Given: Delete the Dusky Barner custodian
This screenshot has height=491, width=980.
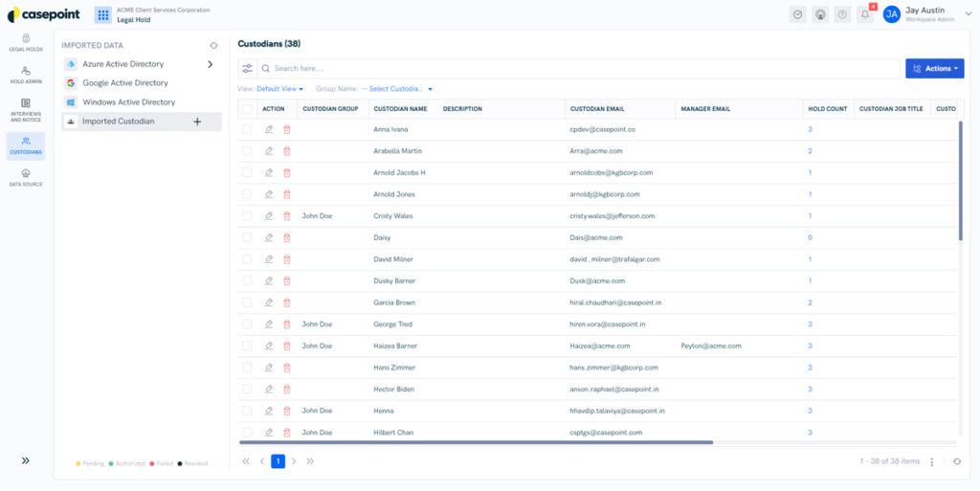Looking at the screenshot, I should 287,281.
